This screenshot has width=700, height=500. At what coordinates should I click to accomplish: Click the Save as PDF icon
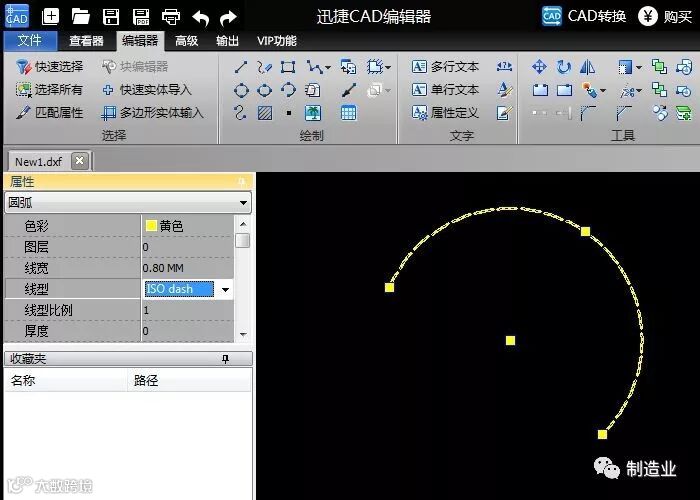click(141, 17)
